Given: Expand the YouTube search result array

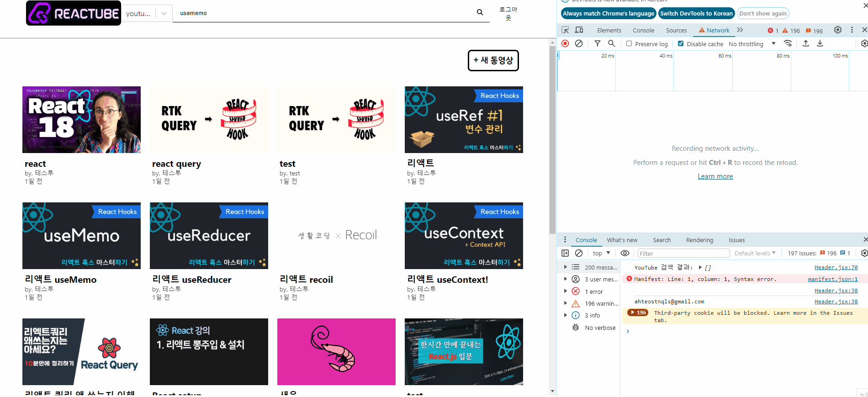Looking at the screenshot, I should (700, 267).
